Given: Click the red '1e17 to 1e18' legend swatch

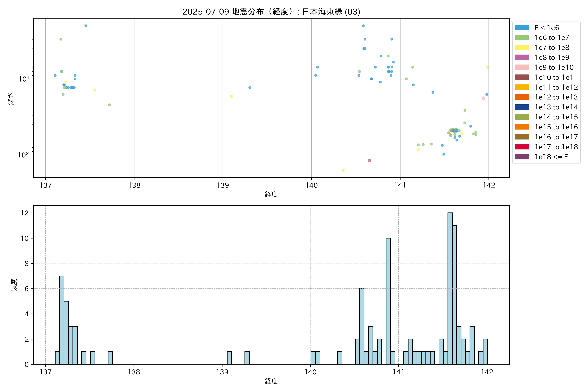Looking at the screenshot, I should click(522, 147).
